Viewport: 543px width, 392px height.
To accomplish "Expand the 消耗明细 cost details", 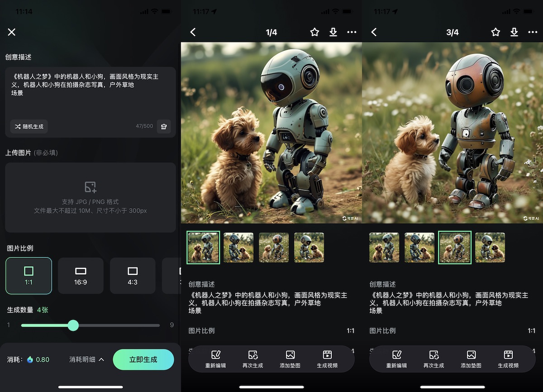I will (87, 359).
